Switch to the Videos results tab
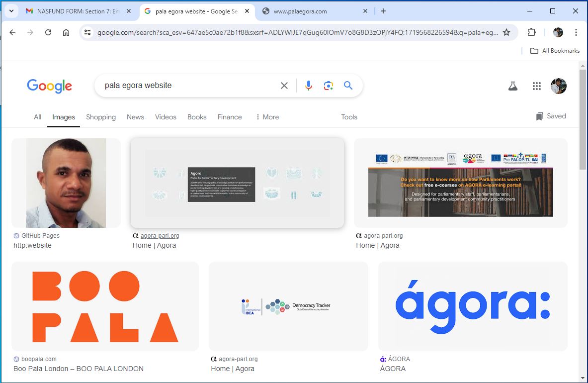The image size is (588, 383). 166,117
